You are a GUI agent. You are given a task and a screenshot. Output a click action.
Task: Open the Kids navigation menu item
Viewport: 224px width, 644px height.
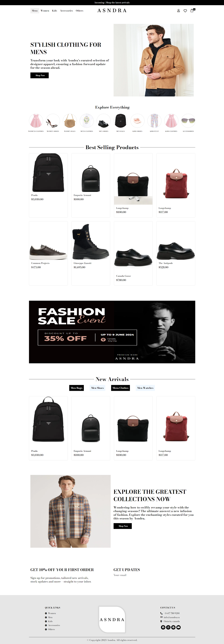tap(55, 11)
